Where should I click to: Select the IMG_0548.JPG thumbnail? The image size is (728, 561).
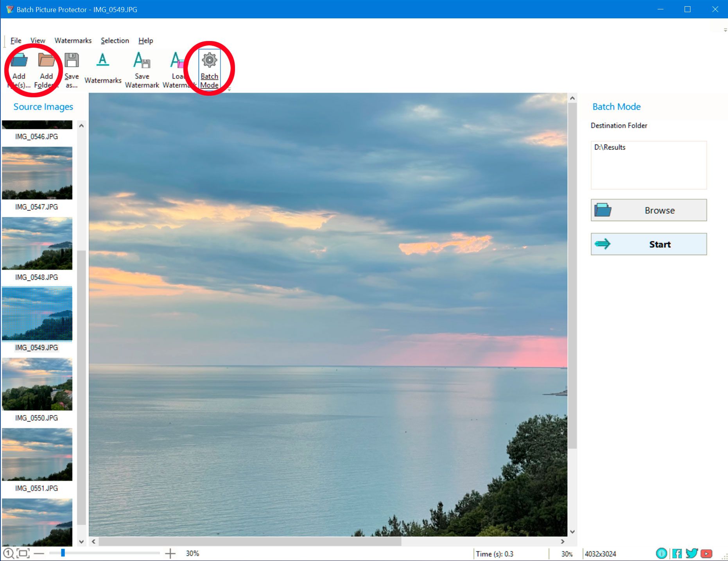tap(37, 243)
